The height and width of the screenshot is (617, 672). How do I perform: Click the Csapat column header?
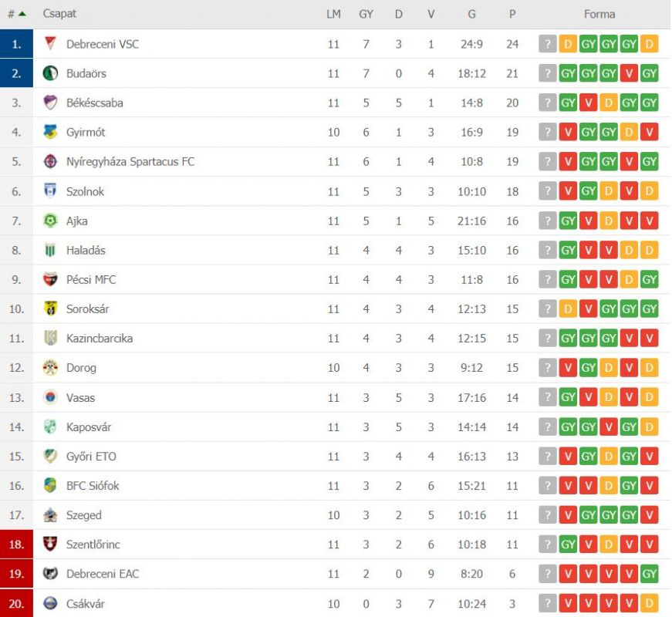coord(59,14)
